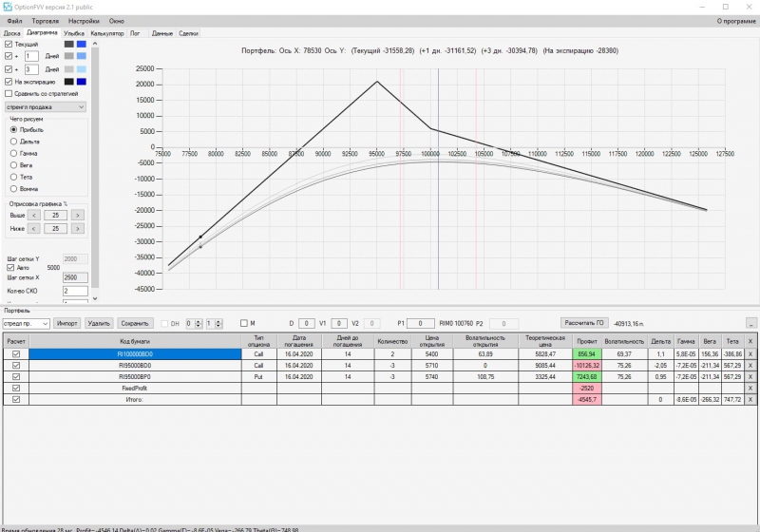Open the 'Торговля' menu
This screenshot has height=532, width=760.
coord(45,21)
